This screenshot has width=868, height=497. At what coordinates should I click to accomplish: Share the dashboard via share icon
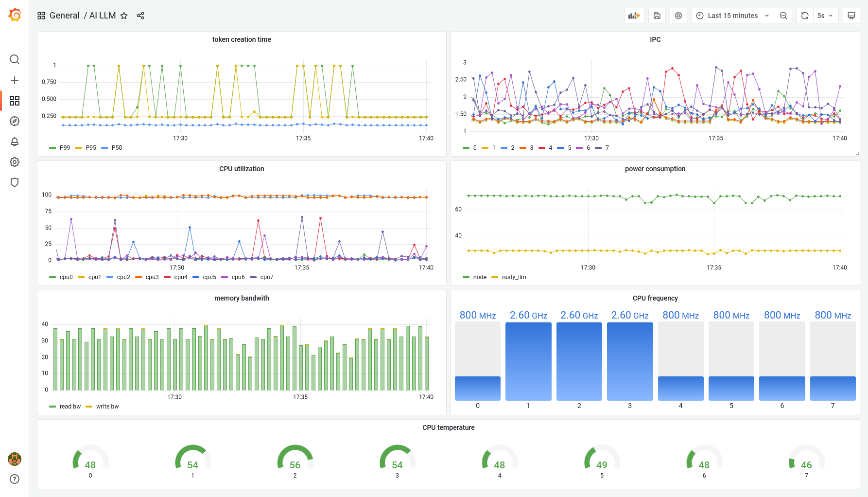140,16
